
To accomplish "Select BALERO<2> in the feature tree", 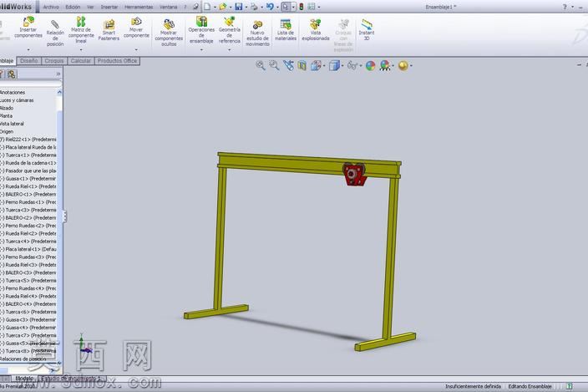I will (x=29, y=217).
